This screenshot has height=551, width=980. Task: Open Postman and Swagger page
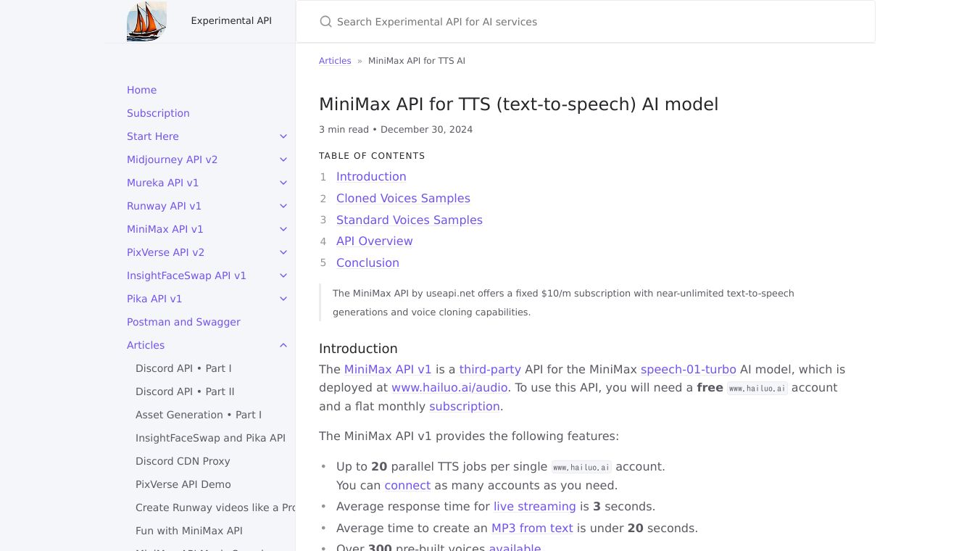(183, 322)
